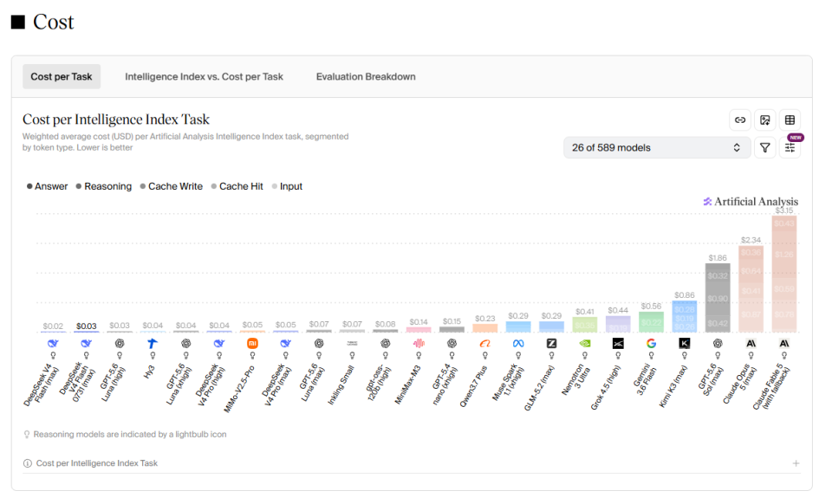The width and height of the screenshot is (832, 504).
Task: Click the $0.02 value above DeepSeek V4 Flash
Action: tap(53, 326)
